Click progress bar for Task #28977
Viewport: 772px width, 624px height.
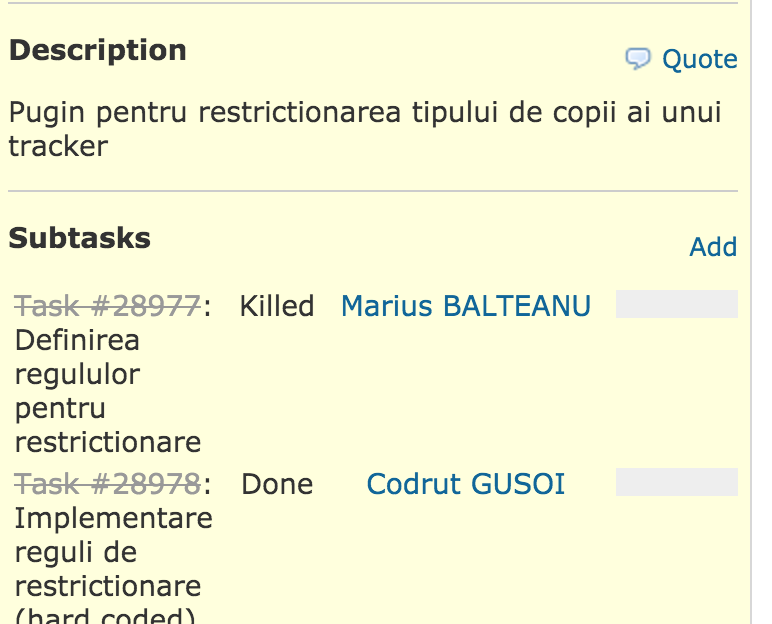pyautogui.click(x=676, y=304)
